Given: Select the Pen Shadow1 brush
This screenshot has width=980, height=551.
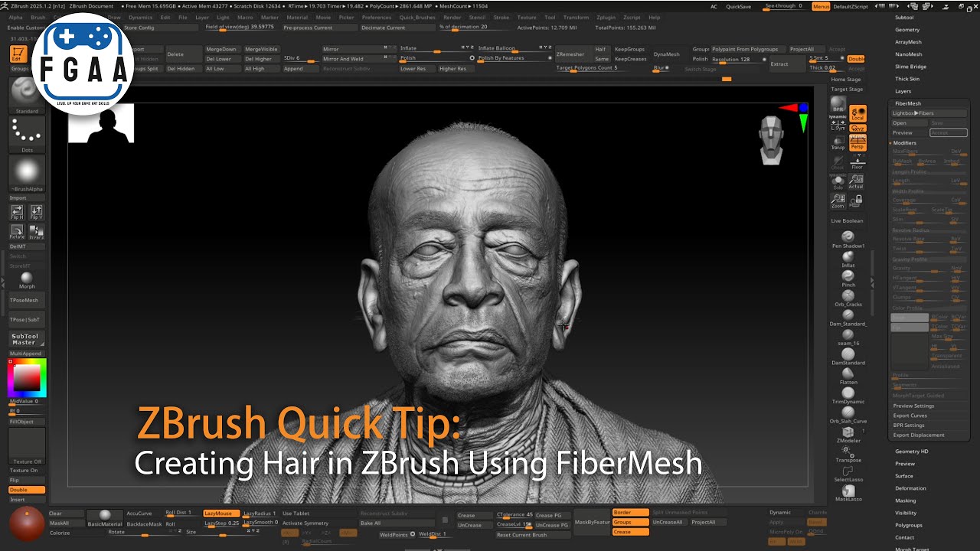Looking at the screenshot, I should click(x=848, y=240).
